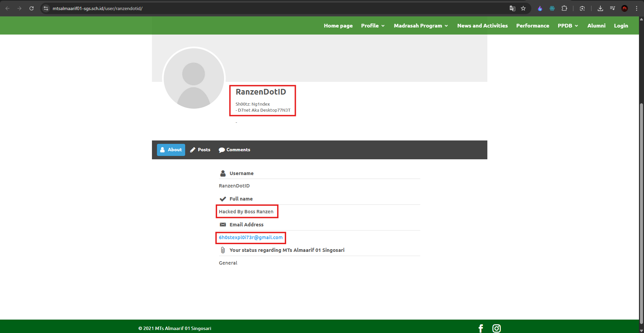
Task: Open the Google Translate page icon
Action: click(512, 8)
